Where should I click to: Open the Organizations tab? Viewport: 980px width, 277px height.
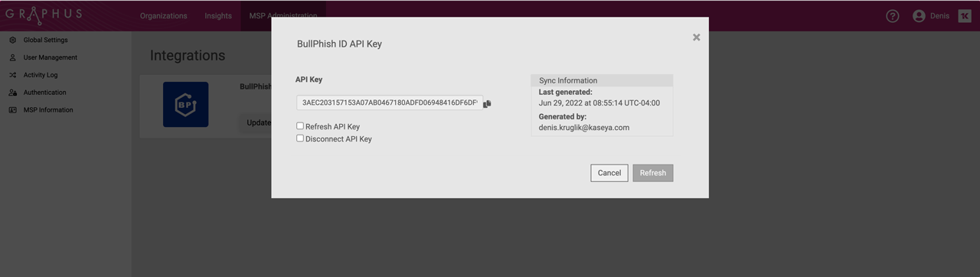point(163,16)
